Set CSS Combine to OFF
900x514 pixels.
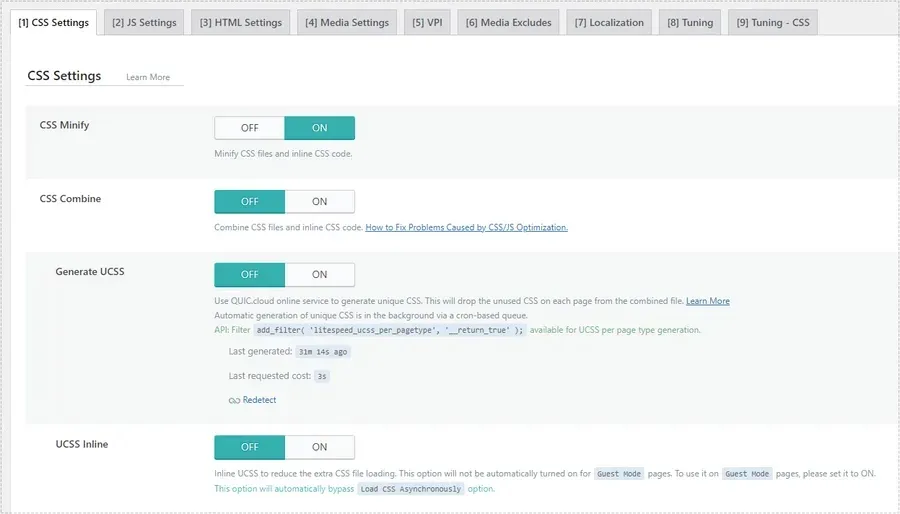[250, 201]
